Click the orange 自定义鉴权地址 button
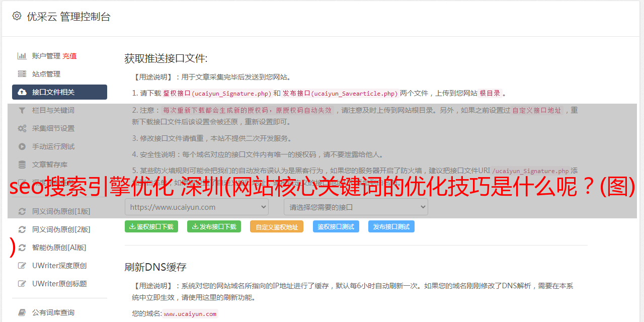The image size is (644, 322). pos(277,227)
